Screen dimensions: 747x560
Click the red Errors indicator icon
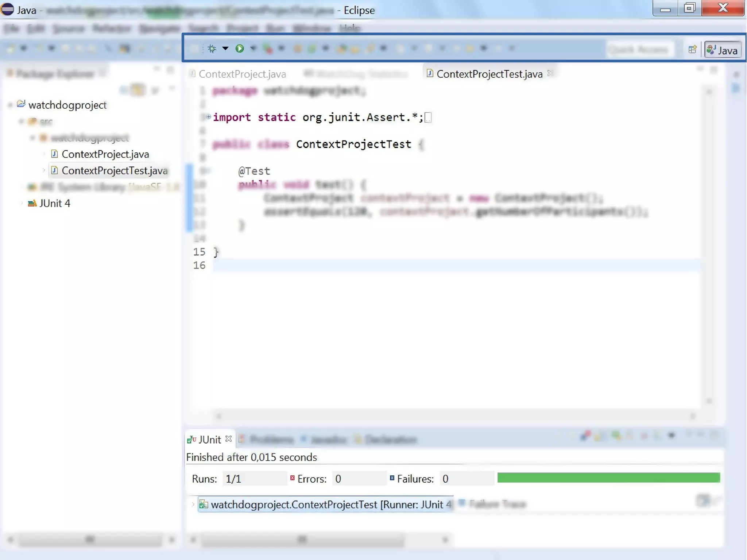(x=293, y=478)
